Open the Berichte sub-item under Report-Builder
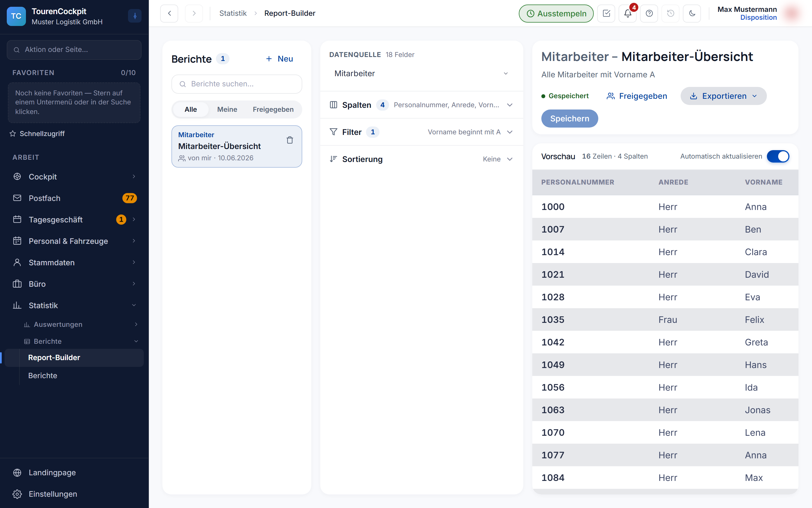 coord(43,376)
